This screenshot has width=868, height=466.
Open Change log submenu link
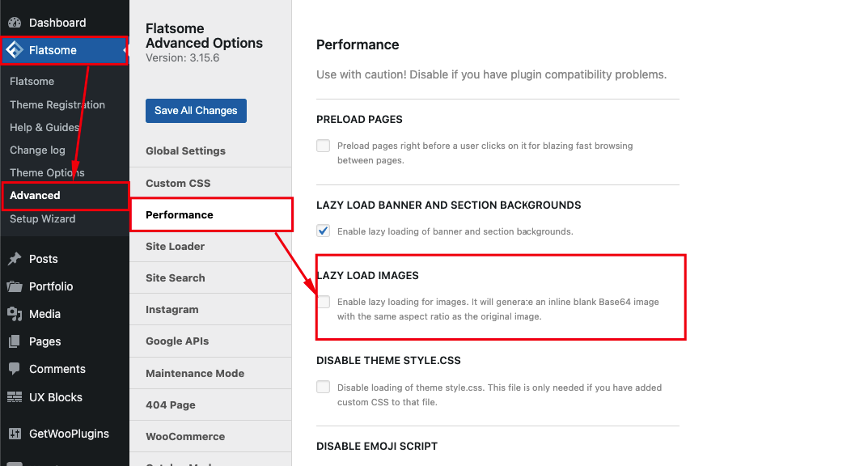point(37,150)
